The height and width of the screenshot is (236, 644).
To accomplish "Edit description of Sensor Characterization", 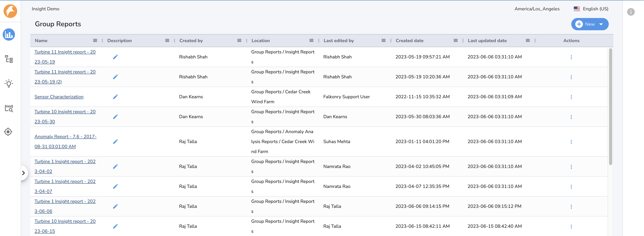I will click(x=115, y=97).
